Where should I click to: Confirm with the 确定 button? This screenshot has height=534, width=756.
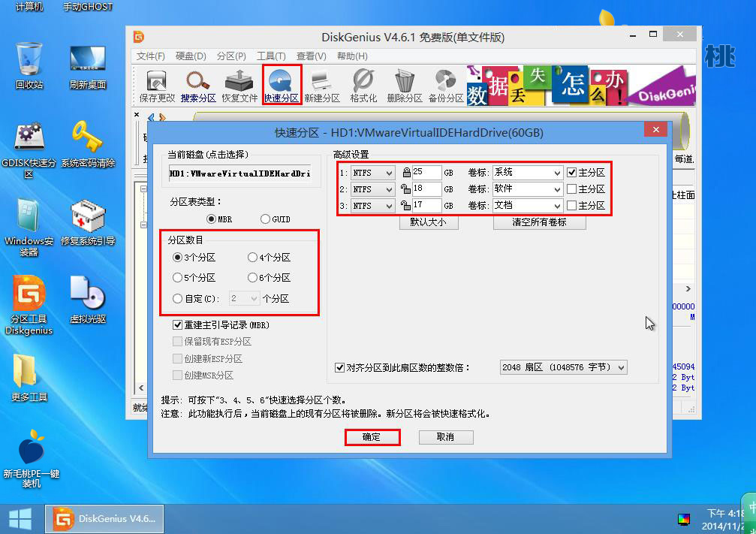pos(372,437)
